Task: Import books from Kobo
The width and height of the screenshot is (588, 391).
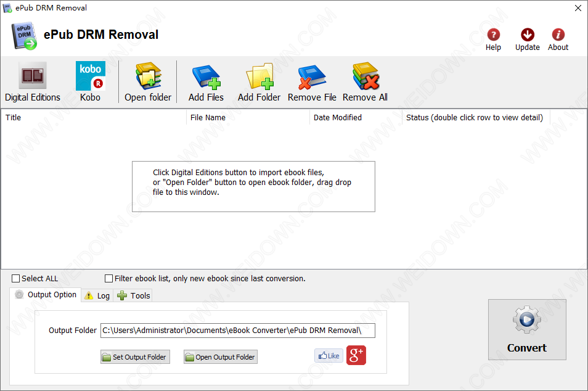Action: point(91,82)
